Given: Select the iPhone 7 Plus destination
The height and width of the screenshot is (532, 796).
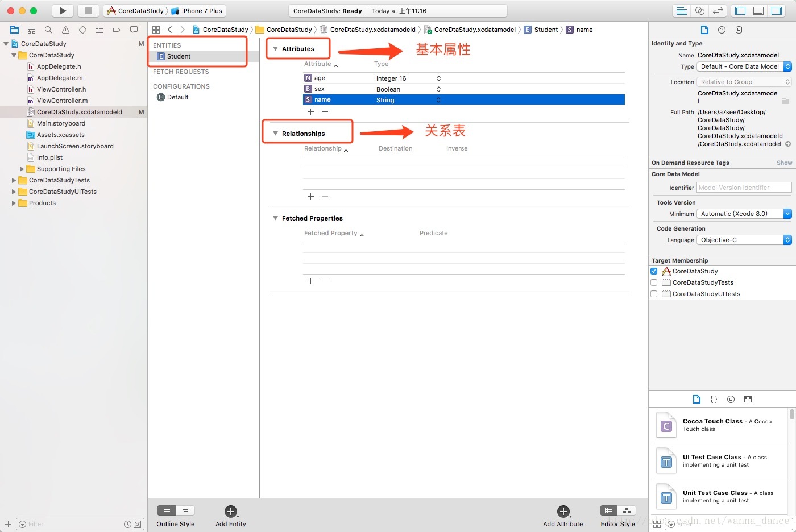Looking at the screenshot, I should pyautogui.click(x=197, y=11).
